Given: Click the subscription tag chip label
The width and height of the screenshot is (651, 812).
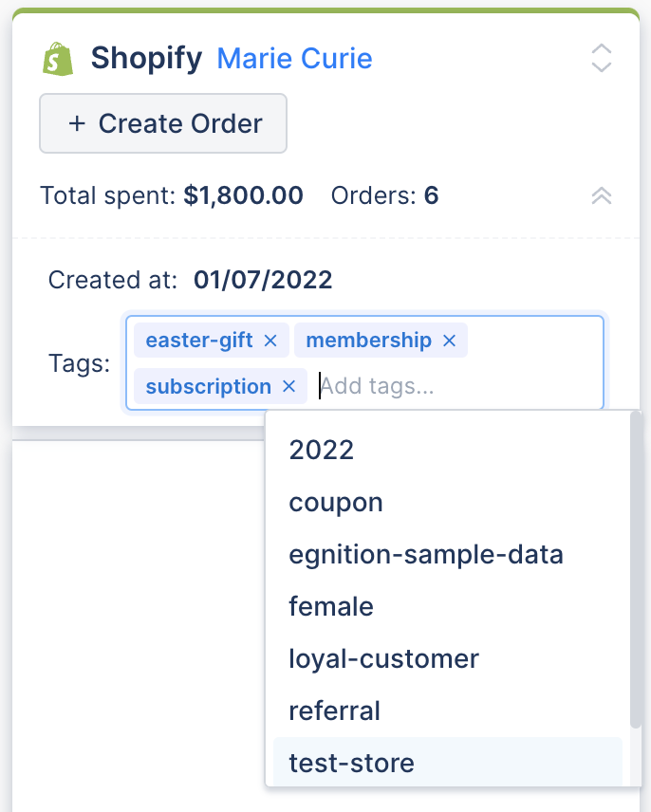Looking at the screenshot, I should 208,386.
